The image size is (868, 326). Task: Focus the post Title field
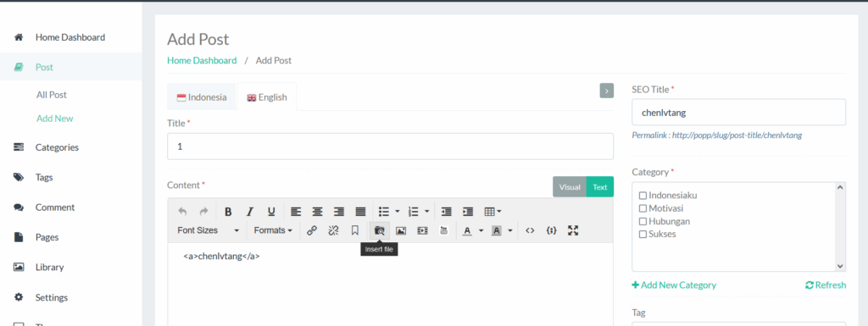390,146
